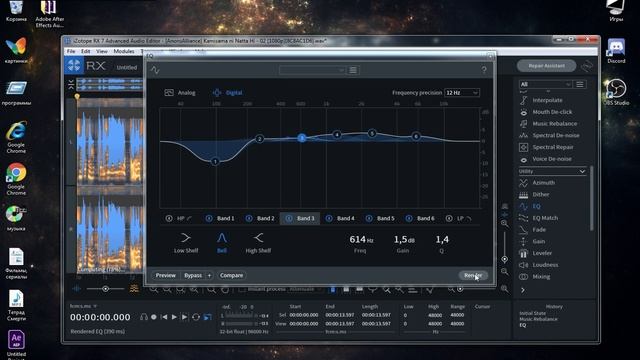Image resolution: width=640 pixels, height=360 pixels.
Task: Open the File menu
Action: point(71,51)
